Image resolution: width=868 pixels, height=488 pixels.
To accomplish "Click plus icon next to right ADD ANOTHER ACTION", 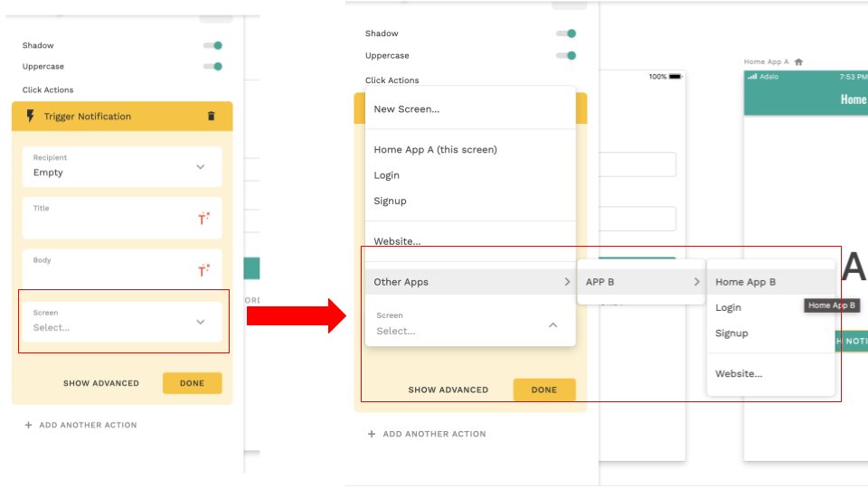I will click(372, 434).
